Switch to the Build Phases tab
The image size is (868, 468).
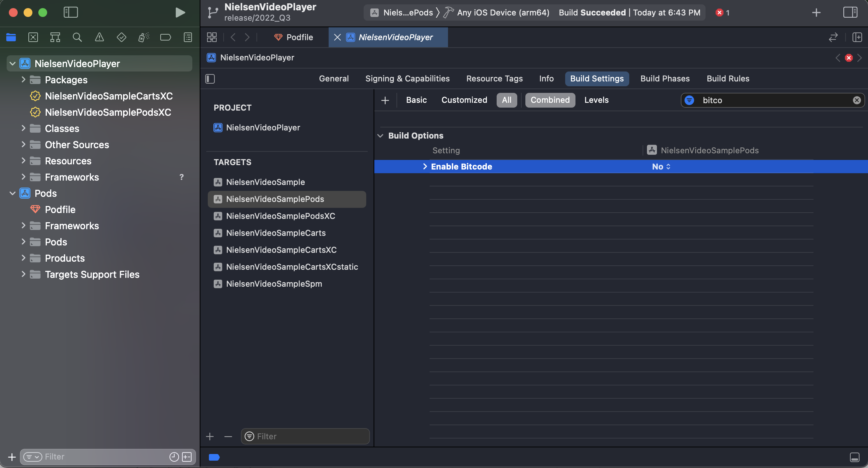pyautogui.click(x=665, y=79)
